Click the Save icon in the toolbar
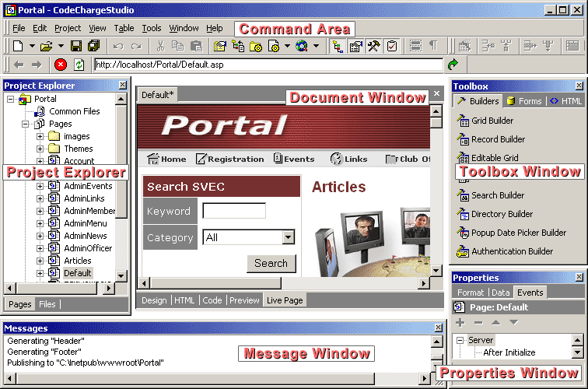This screenshot has height=389, width=588. pos(76,47)
